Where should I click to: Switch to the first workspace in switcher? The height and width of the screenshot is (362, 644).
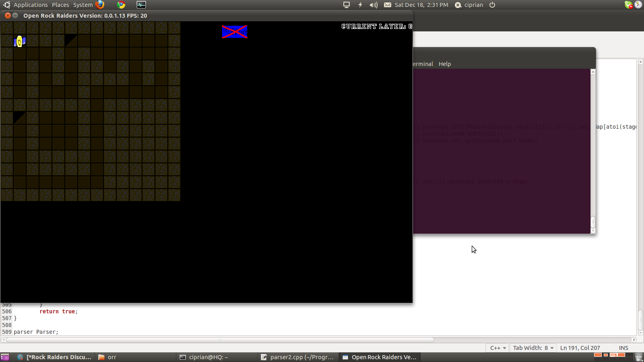coord(598,355)
